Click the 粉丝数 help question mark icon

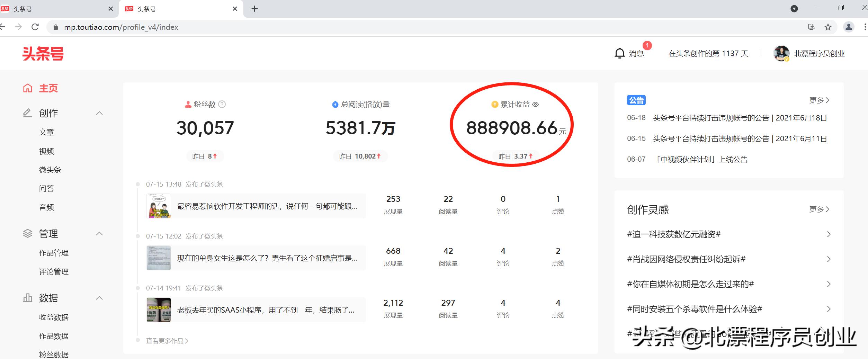pos(222,104)
